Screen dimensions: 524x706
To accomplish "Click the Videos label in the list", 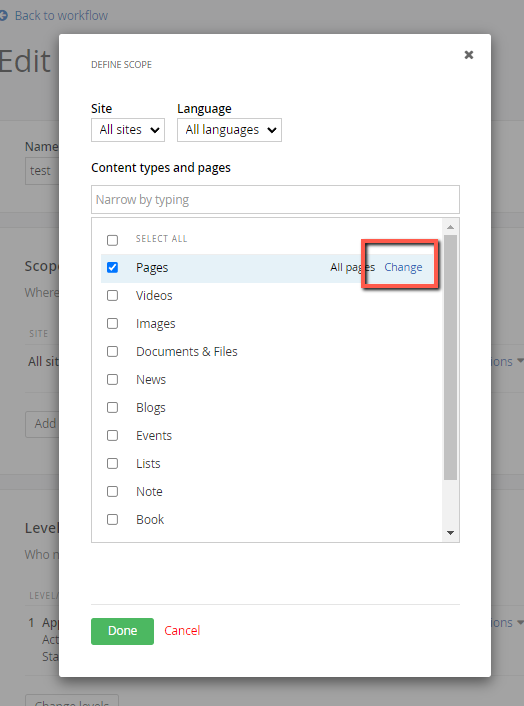I will [154, 295].
